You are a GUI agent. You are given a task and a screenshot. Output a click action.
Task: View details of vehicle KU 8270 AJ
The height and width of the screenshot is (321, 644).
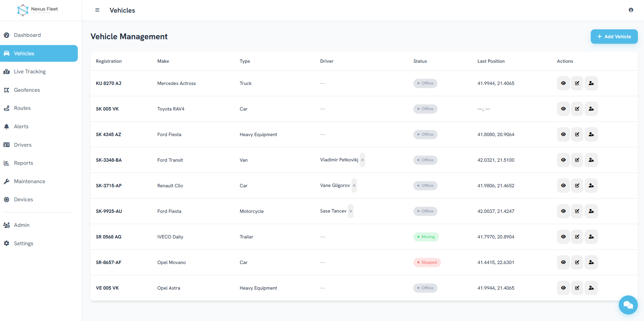click(x=563, y=83)
